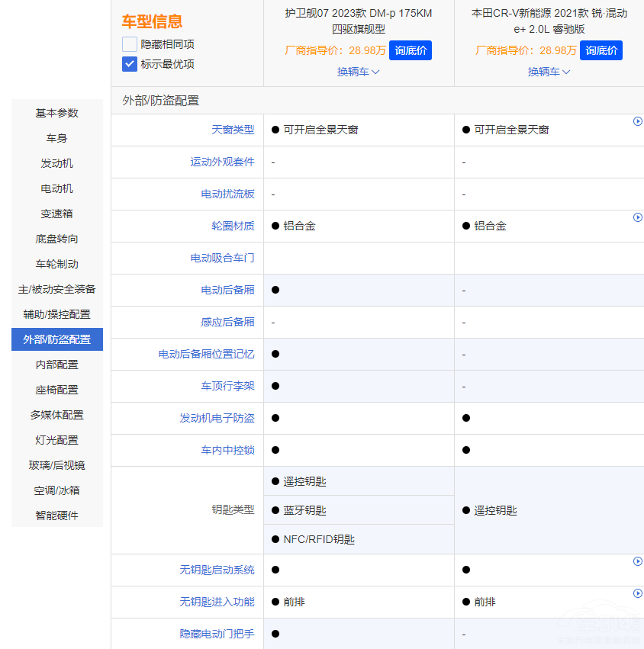Open 隐藏电动门把手 parameter link
The height and width of the screenshot is (649, 644).
point(217,635)
